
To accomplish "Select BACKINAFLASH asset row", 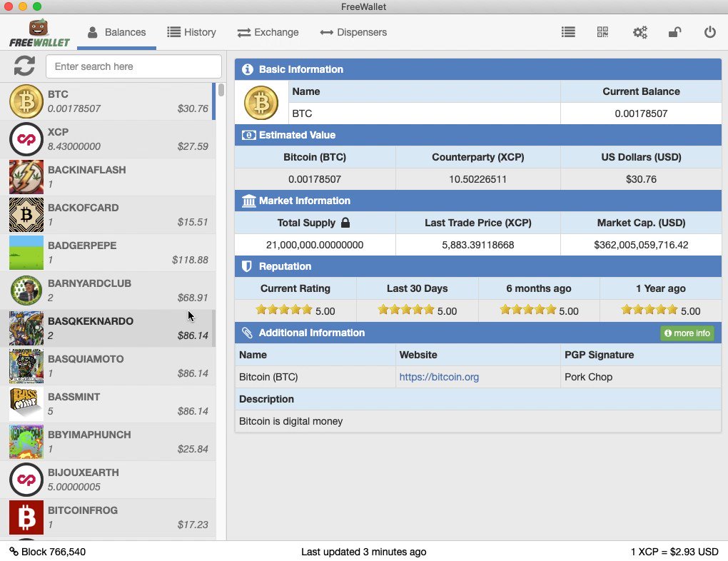I will [108, 177].
